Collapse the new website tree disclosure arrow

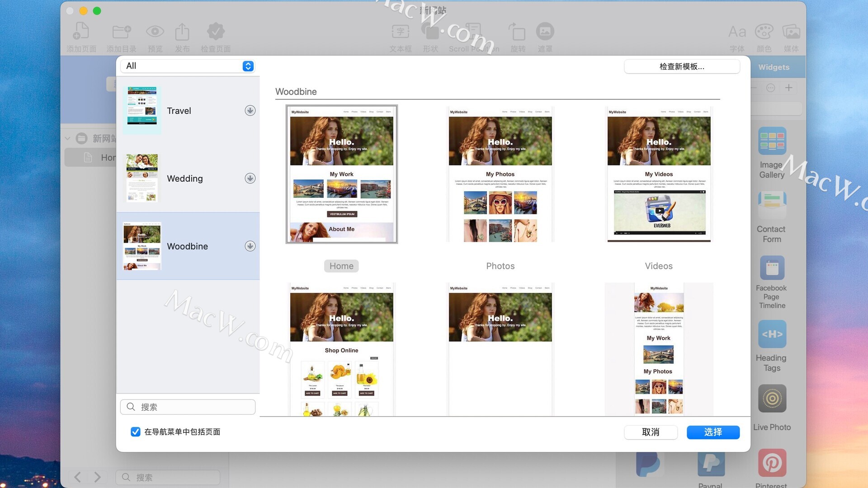click(x=68, y=138)
